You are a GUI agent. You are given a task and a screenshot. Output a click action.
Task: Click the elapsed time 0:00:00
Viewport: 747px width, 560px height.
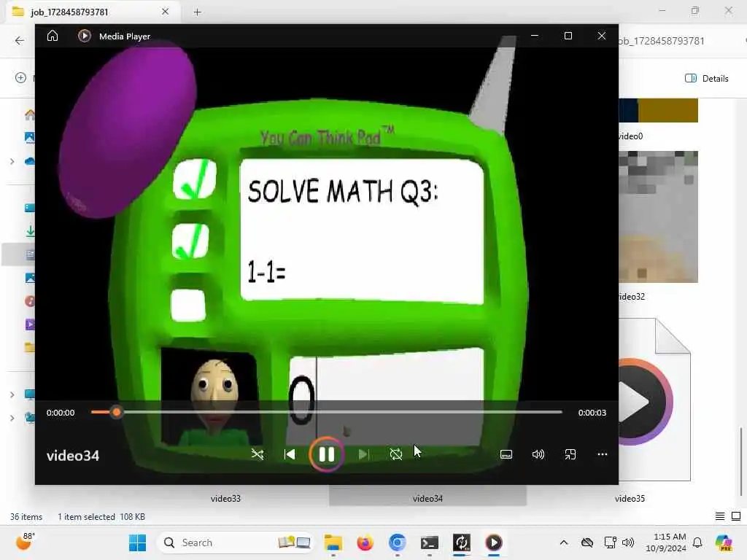click(x=61, y=413)
